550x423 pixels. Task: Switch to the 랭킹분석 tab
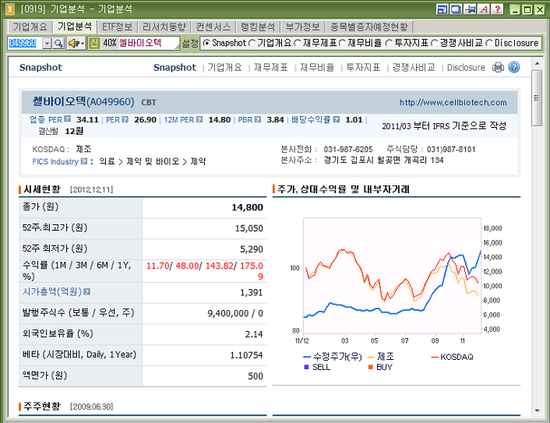258,27
